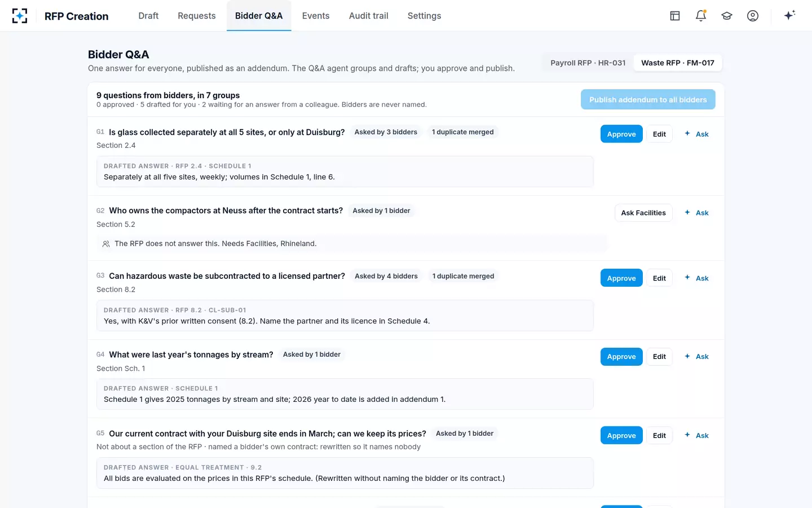Edit the Duisburg prices drafted answer
This screenshot has width=812, height=508.
tap(659, 435)
